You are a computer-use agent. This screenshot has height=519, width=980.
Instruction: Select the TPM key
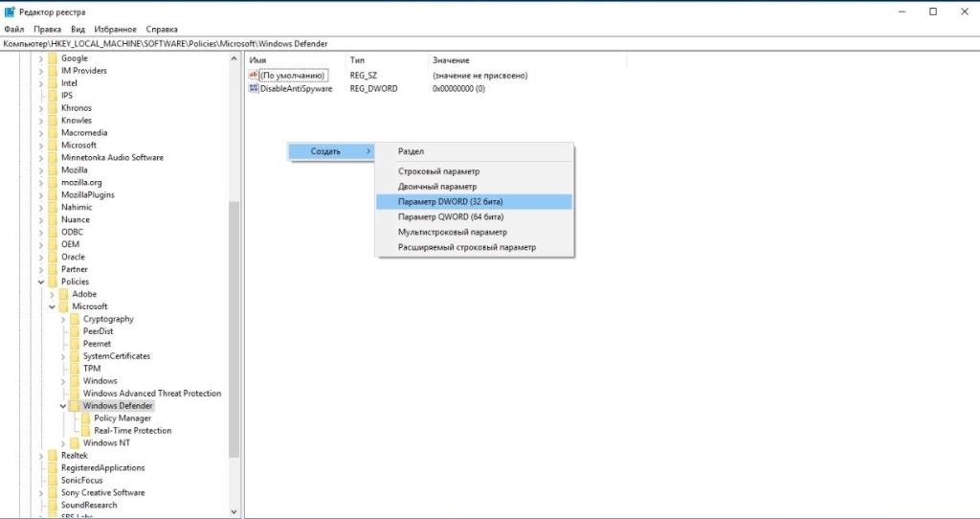click(x=92, y=369)
